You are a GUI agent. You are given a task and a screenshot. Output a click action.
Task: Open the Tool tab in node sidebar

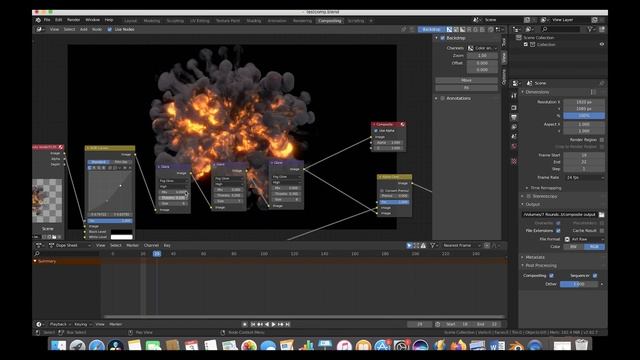(x=504, y=42)
